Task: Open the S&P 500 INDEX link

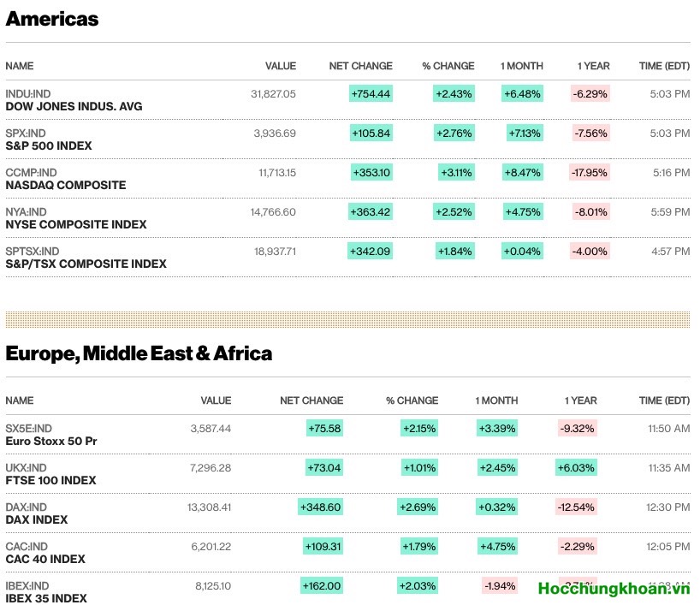Action: 49,146
